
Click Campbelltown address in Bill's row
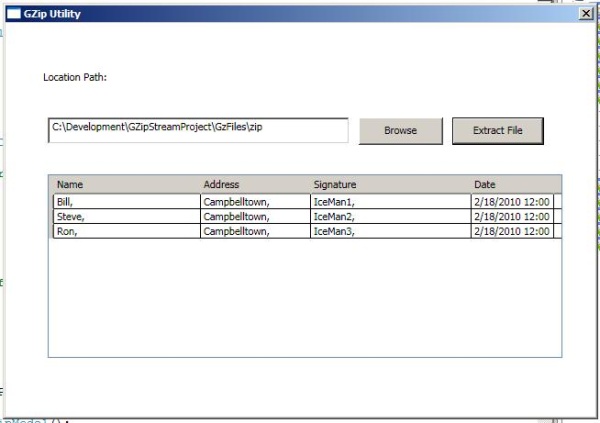pyautogui.click(x=255, y=201)
